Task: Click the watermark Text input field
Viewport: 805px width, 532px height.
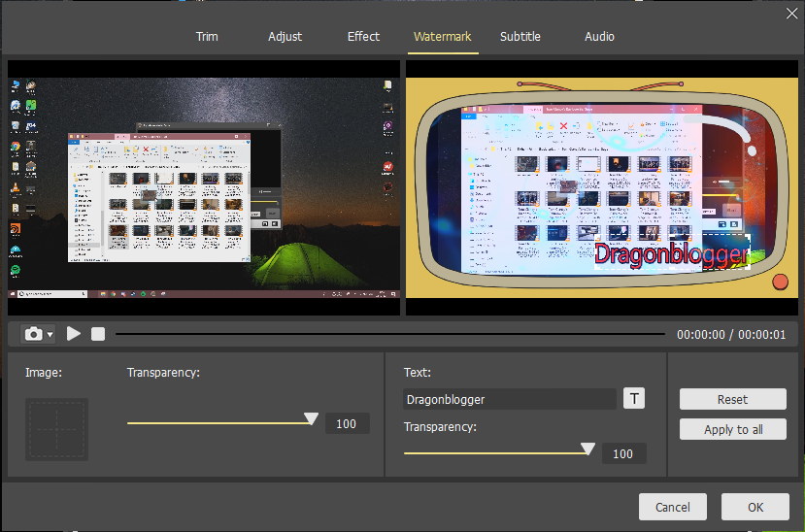Action: (509, 399)
